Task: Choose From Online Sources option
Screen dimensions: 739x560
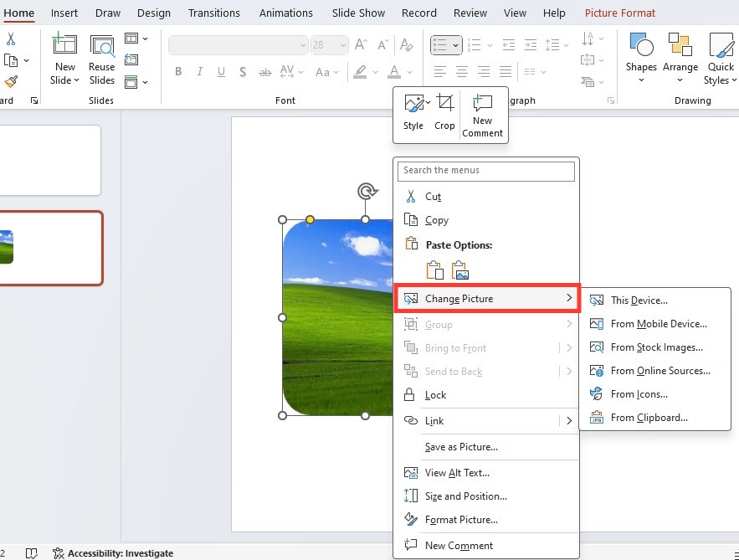Action: coord(655,371)
